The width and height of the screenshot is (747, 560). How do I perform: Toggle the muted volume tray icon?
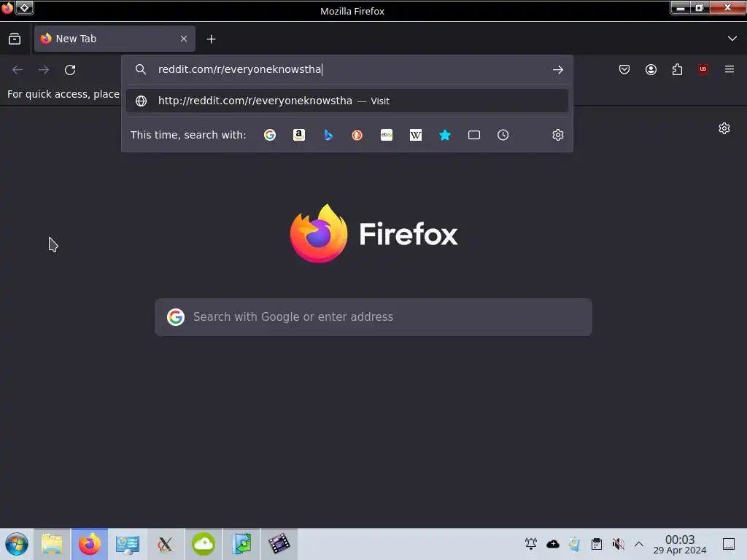coord(618,544)
